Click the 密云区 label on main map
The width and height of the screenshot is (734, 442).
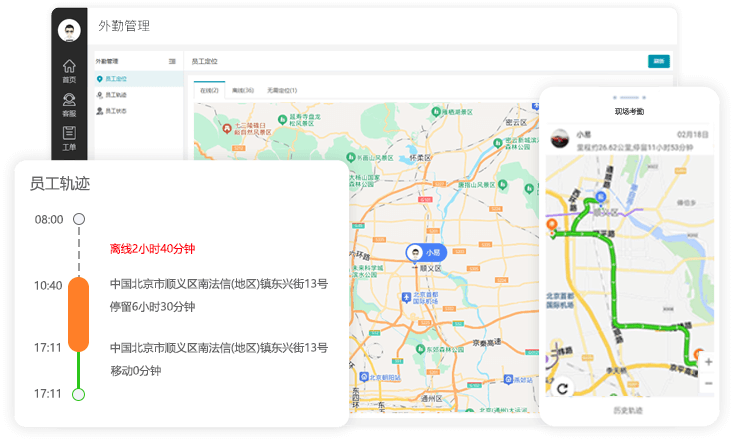tap(516, 123)
